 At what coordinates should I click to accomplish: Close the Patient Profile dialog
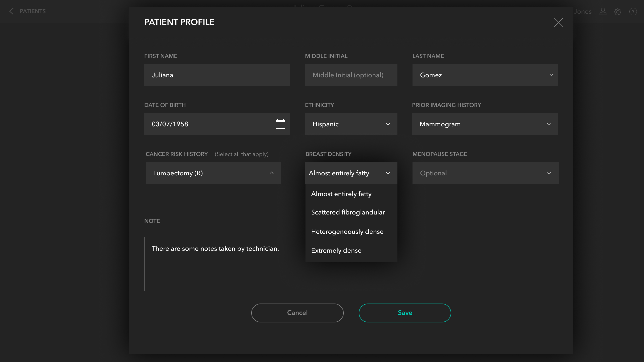(558, 22)
